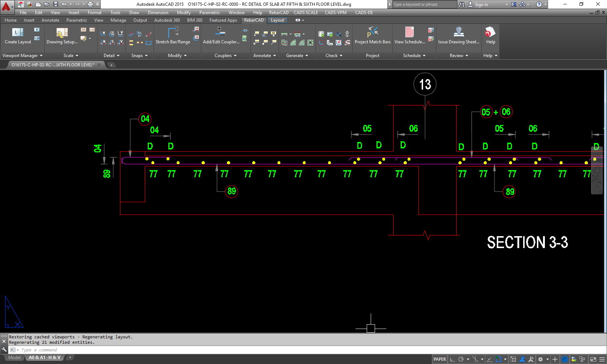Open the polar tracking dropdown arrow
The image size is (607, 364).
pos(468,359)
